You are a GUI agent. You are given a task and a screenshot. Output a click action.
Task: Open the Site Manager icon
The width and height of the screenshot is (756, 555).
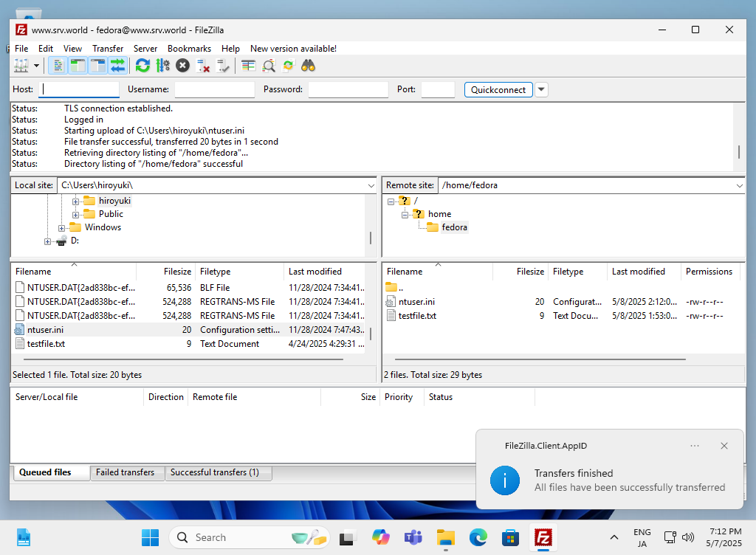pyautogui.click(x=21, y=66)
